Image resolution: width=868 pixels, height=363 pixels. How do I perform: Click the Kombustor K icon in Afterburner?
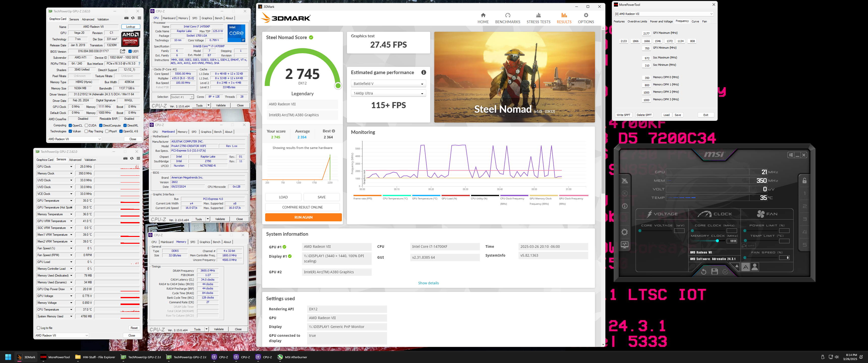[x=625, y=193]
